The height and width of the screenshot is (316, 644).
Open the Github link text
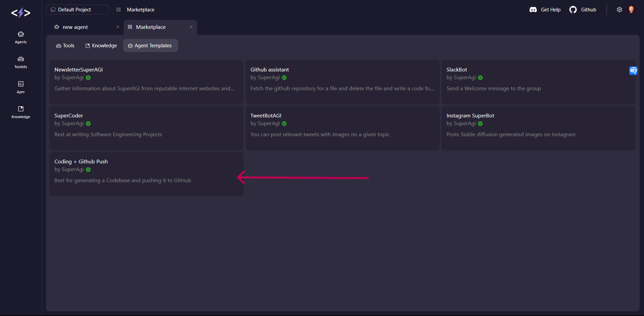click(x=589, y=10)
